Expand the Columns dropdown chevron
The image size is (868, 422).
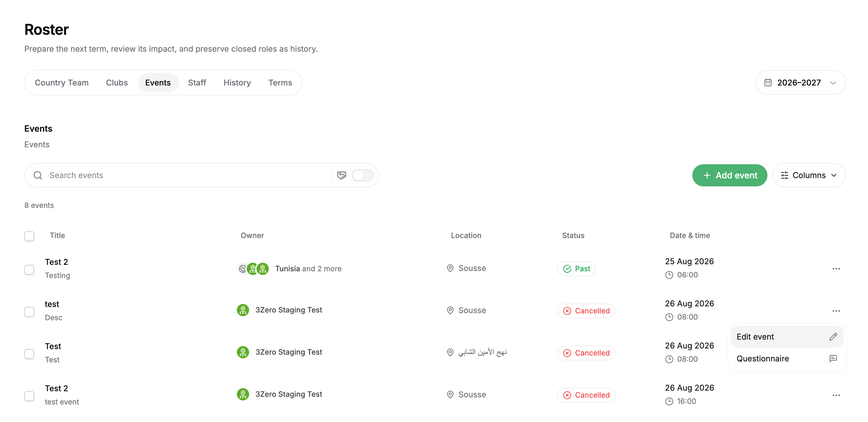coord(834,175)
